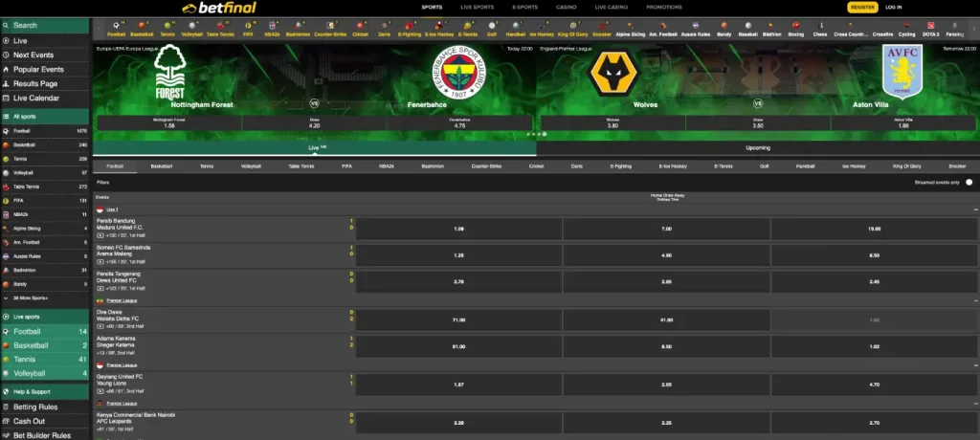Open Table Tennis from the top sports carousel
The width and height of the screenshot is (980, 440).
220,30
